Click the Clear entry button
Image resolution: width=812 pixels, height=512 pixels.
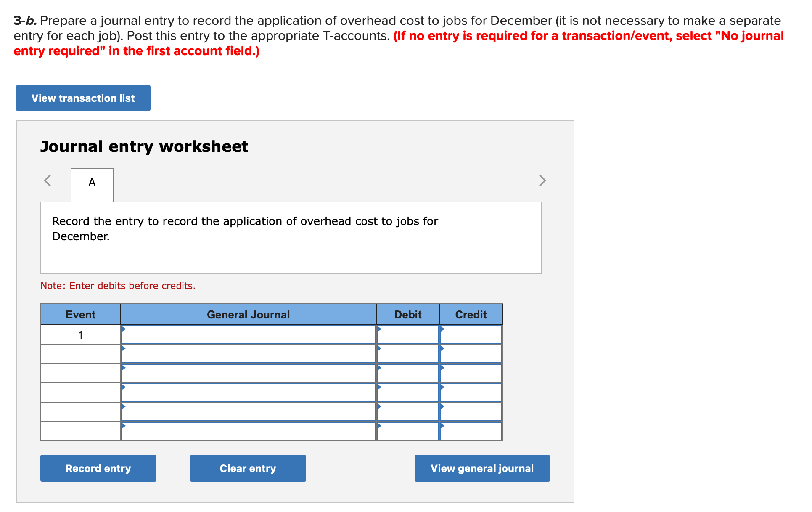click(x=248, y=468)
